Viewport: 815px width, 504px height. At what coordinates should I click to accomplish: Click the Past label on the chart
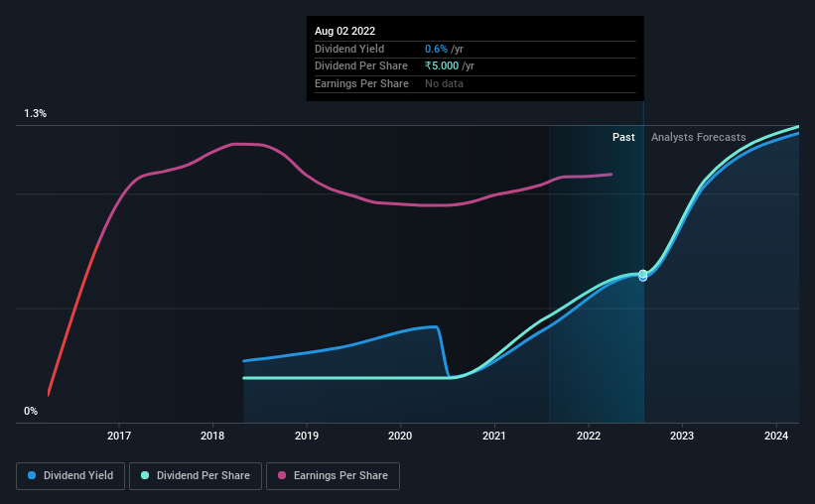[623, 137]
